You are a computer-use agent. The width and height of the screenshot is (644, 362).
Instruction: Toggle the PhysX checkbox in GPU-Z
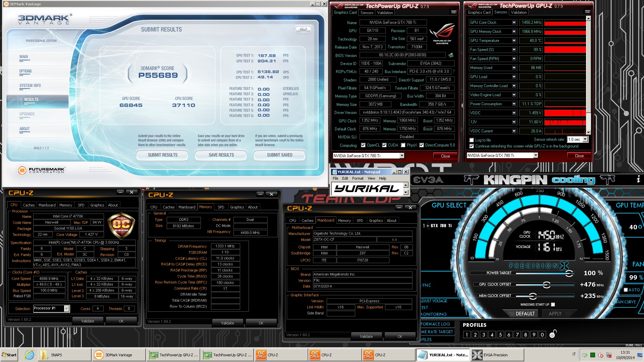tap(403, 145)
